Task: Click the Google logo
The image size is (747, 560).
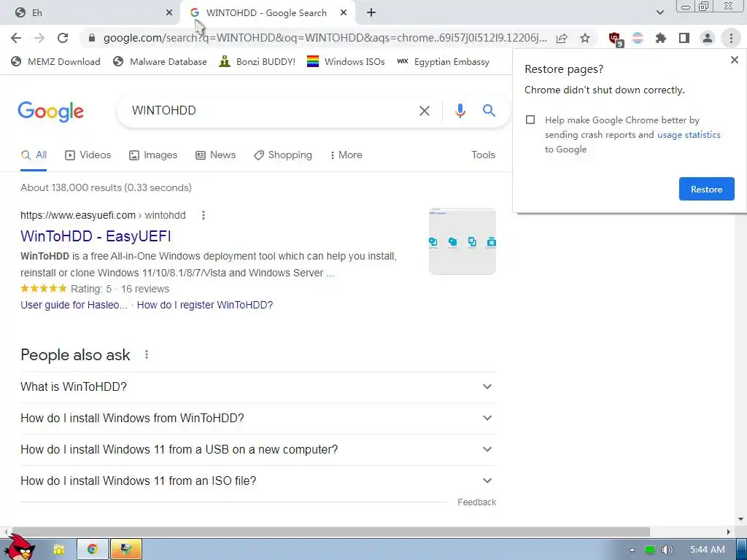Action: (50, 112)
